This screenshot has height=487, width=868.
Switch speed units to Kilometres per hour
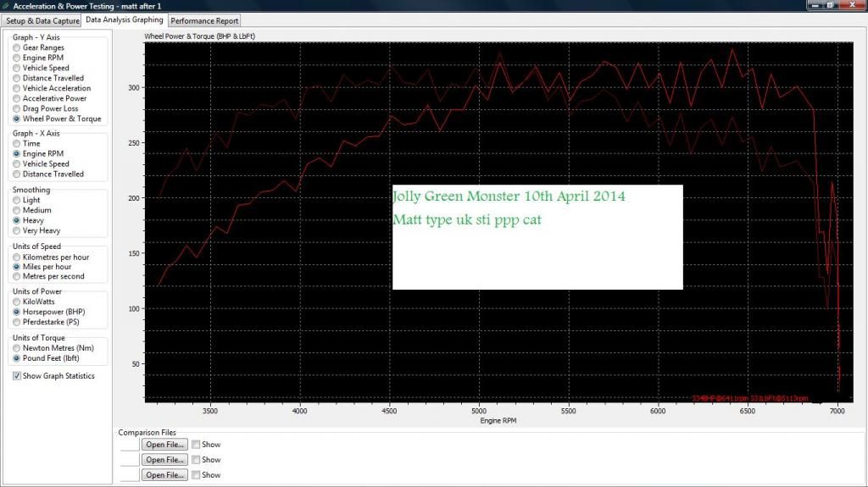coord(17,257)
